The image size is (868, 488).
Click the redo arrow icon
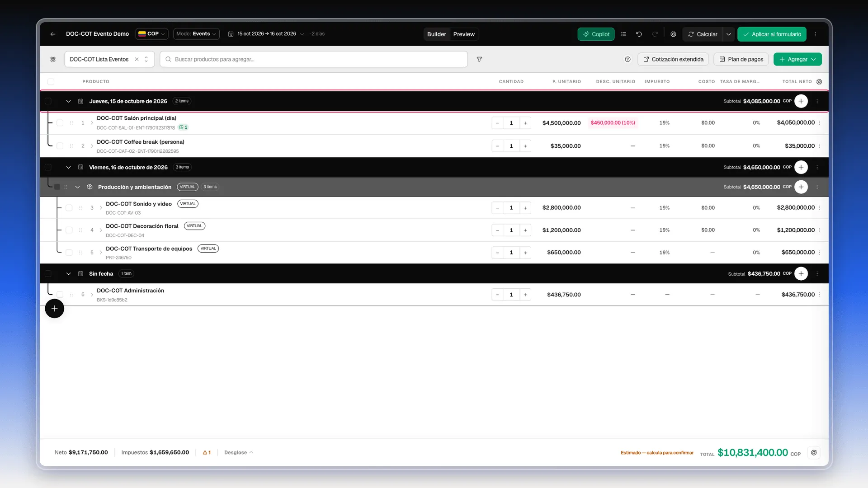[x=655, y=34]
